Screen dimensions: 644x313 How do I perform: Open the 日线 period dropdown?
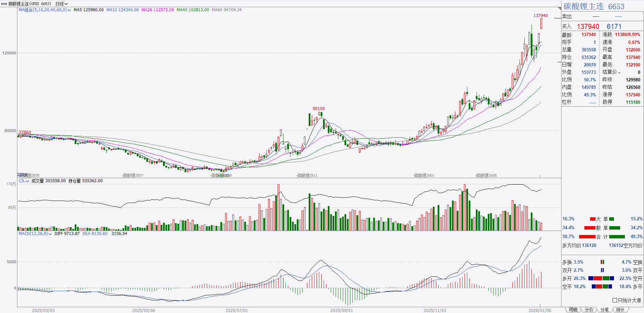(x=61, y=4)
